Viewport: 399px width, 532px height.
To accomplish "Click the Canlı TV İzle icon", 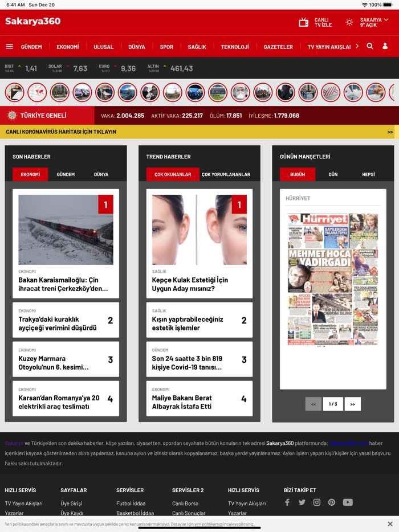I will tap(304, 22).
